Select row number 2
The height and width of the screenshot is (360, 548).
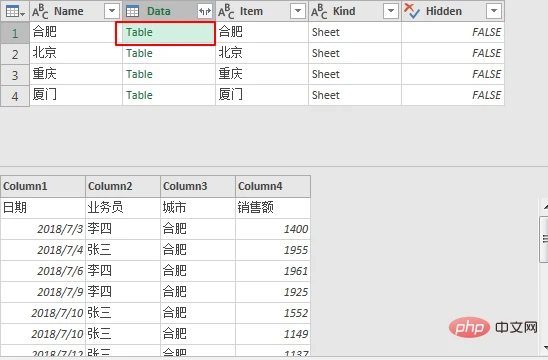tap(15, 54)
